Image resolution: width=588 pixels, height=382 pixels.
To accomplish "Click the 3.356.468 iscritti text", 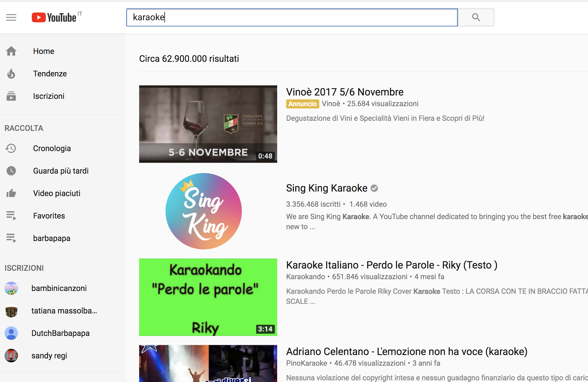I will [x=313, y=204].
